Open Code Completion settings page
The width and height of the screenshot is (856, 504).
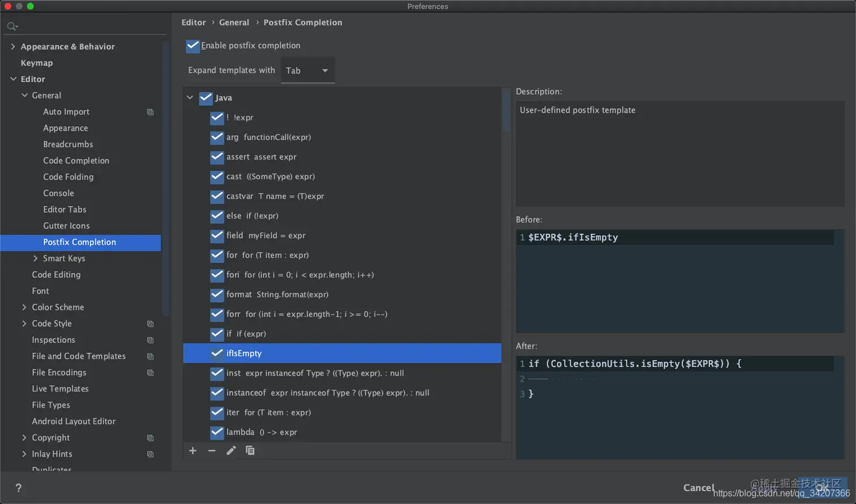(76, 161)
